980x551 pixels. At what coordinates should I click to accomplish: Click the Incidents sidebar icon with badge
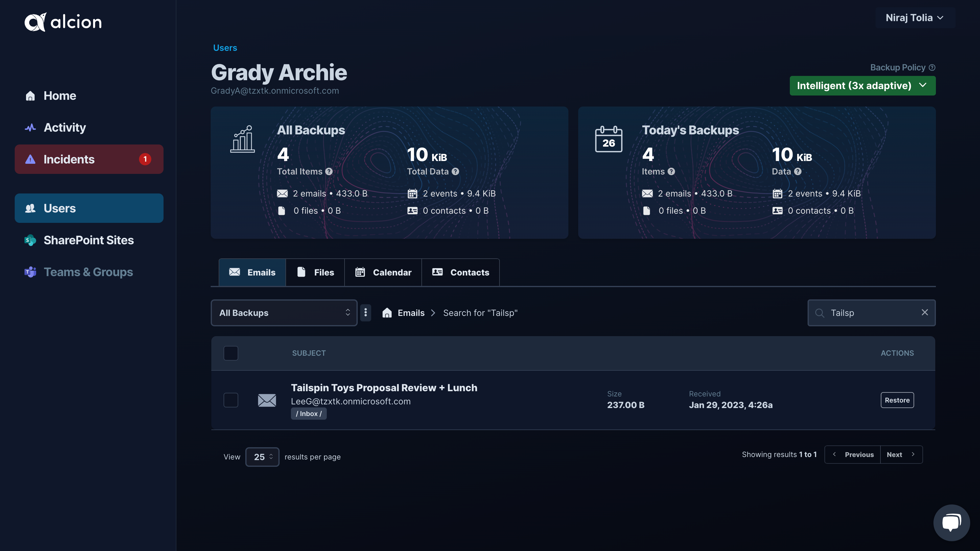(89, 159)
